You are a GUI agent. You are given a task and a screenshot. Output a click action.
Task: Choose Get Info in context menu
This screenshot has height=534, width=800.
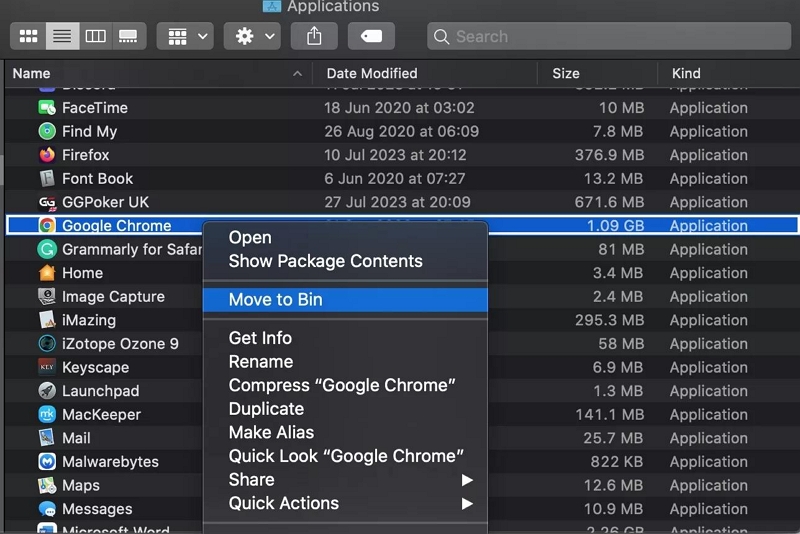[345, 338]
